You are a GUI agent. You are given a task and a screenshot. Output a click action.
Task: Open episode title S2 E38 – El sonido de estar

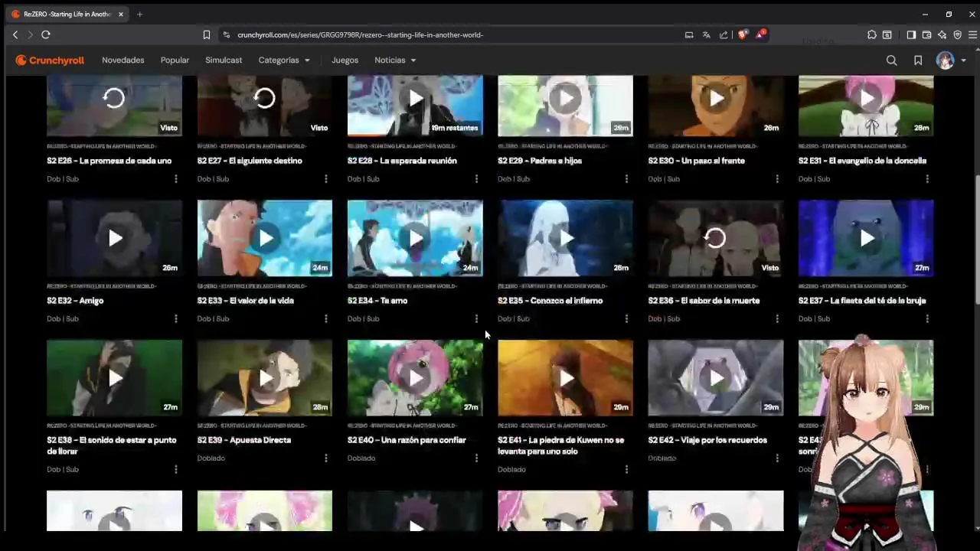(x=112, y=445)
